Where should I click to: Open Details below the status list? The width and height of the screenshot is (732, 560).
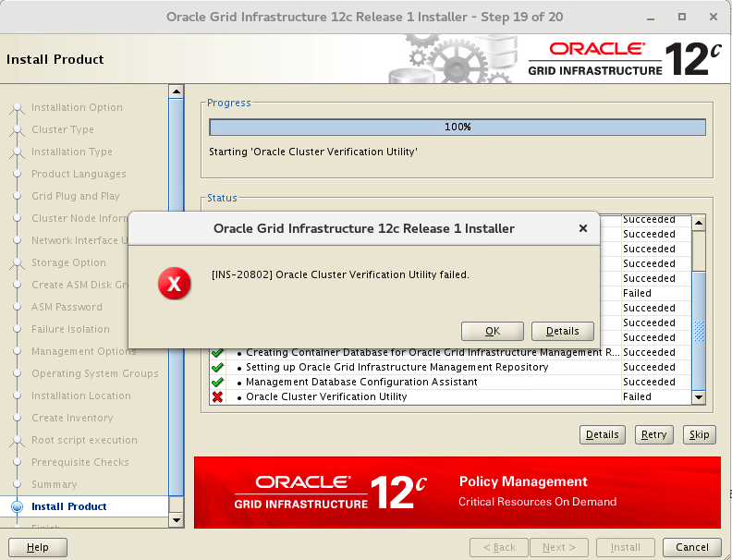[603, 434]
